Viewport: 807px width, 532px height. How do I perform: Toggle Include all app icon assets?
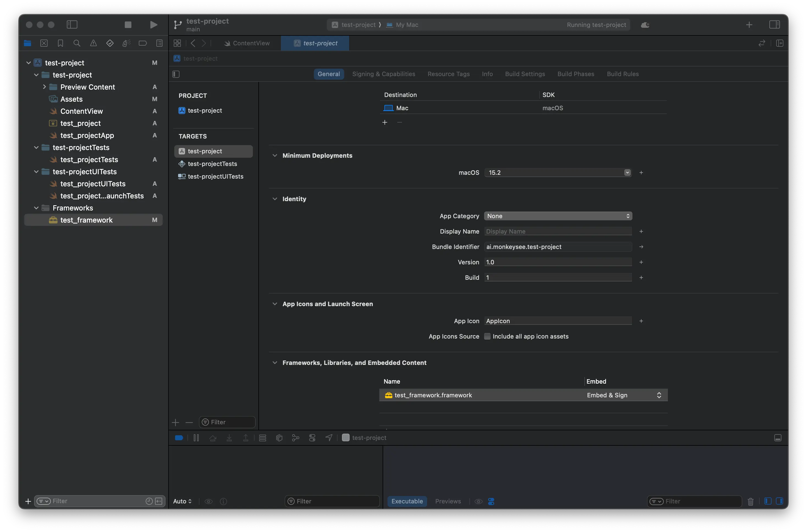[487, 336]
